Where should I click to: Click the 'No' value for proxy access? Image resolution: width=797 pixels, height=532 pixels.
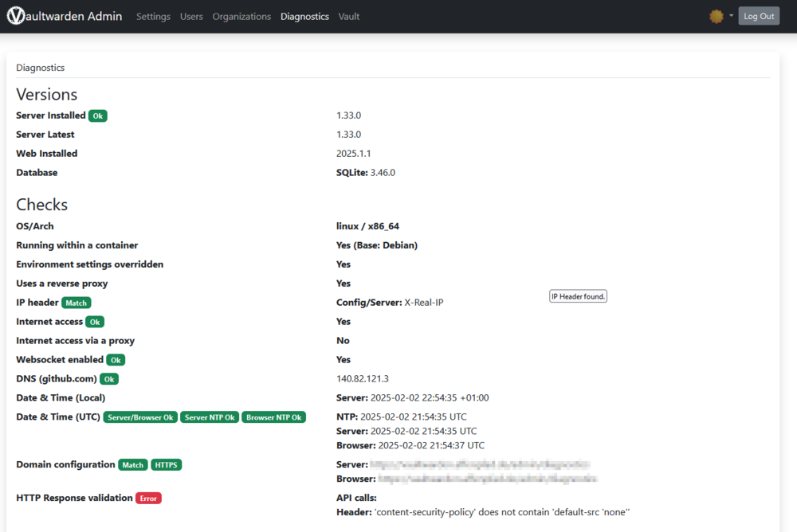(343, 340)
